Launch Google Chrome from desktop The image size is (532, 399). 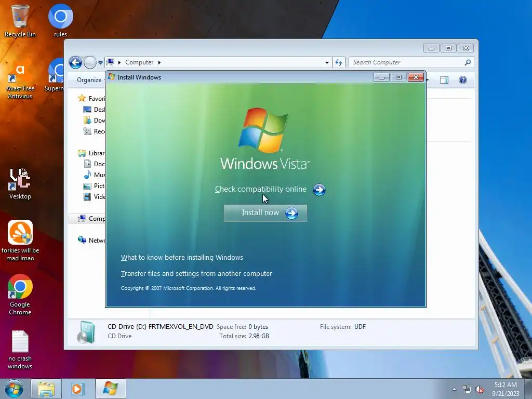(x=20, y=295)
